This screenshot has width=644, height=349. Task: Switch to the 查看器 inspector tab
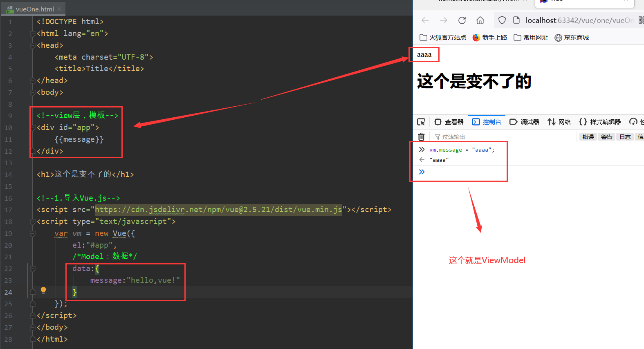tap(449, 122)
